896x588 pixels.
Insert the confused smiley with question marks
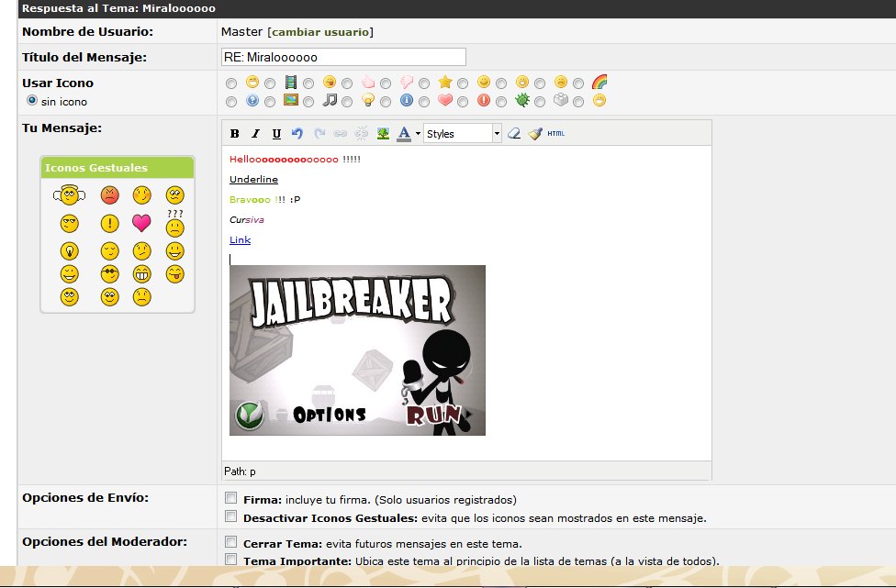[174, 224]
